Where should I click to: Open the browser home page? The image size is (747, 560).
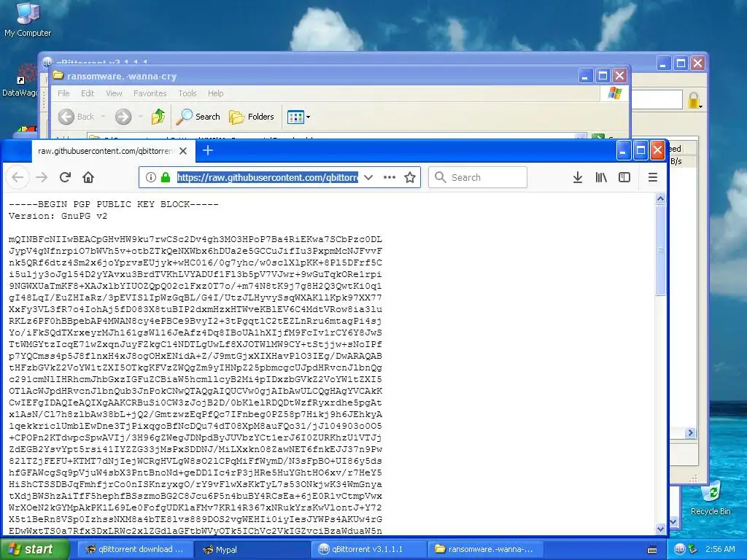(88, 178)
